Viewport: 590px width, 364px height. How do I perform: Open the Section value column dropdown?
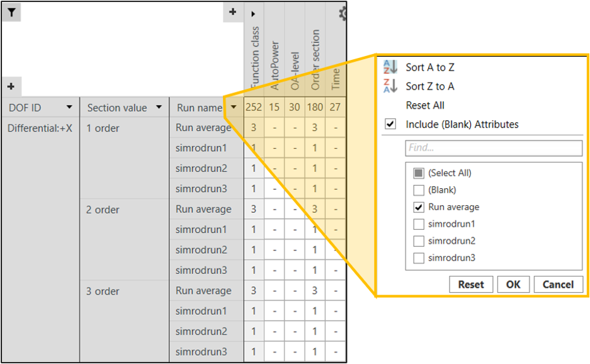(x=159, y=108)
